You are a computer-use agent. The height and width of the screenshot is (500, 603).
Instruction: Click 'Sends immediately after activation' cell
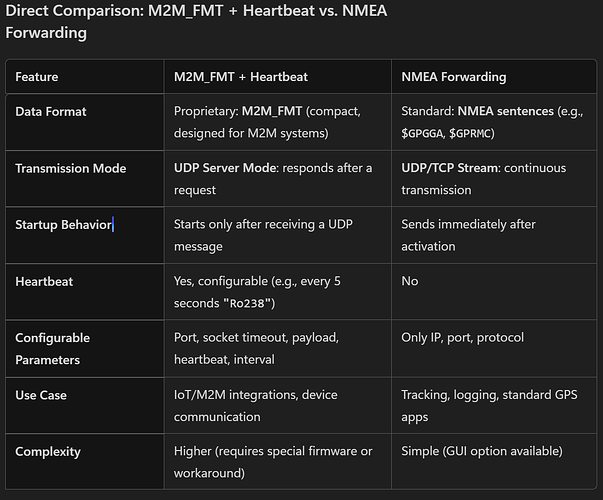[x=469, y=235]
